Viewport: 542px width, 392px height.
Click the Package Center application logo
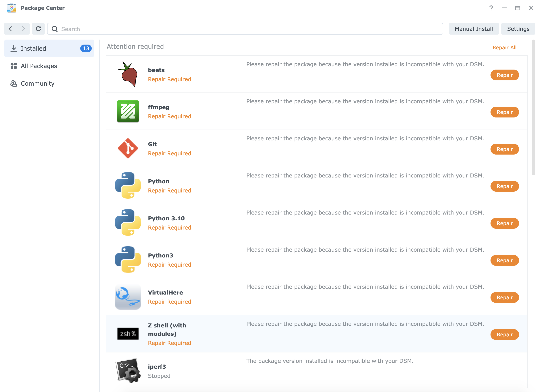(12, 8)
